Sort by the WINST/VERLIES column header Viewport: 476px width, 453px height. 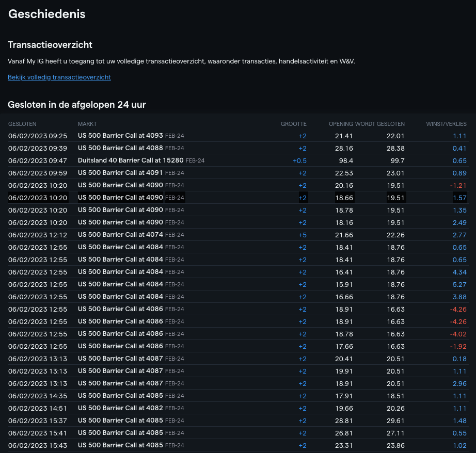click(446, 124)
